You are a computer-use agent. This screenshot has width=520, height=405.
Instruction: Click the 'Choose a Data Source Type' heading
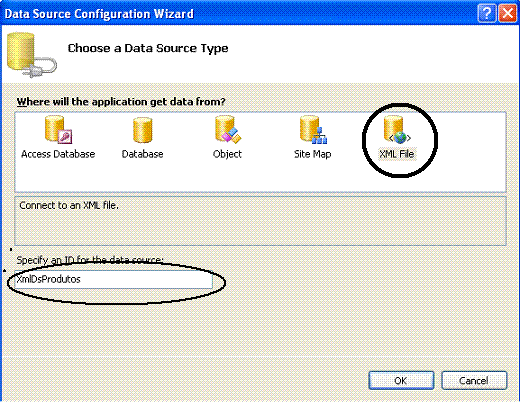[148, 48]
